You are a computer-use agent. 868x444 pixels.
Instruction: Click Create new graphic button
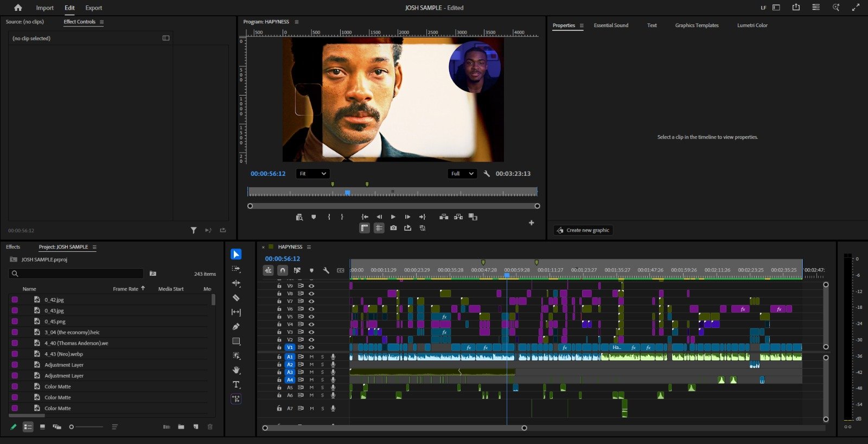pos(583,230)
